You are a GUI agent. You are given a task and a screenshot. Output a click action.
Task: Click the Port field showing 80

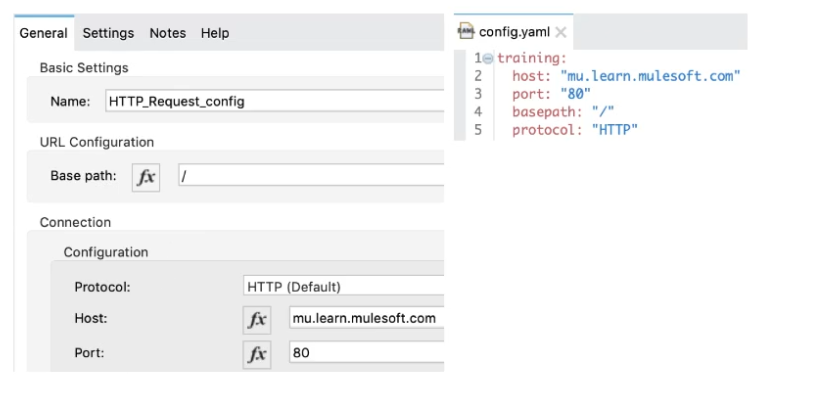tap(367, 352)
